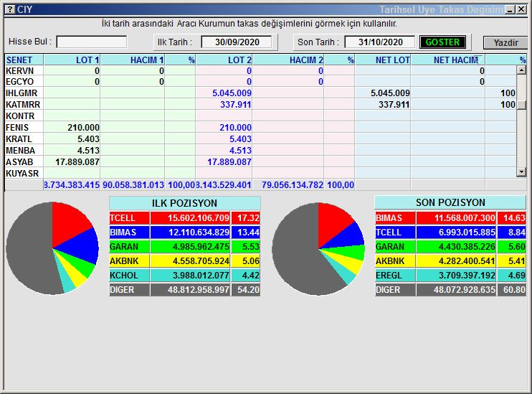Minimize the CIY window
532x394 pixels.
click(x=510, y=10)
